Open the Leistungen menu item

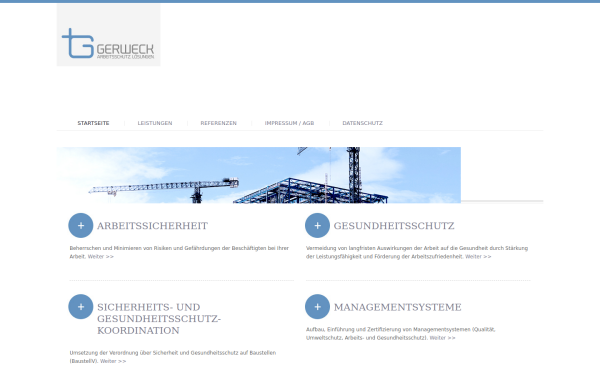tap(155, 123)
